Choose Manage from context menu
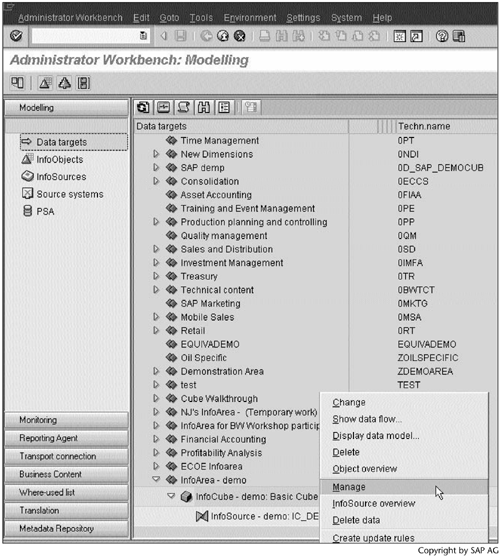The height and width of the screenshot is (559, 500). (404, 487)
